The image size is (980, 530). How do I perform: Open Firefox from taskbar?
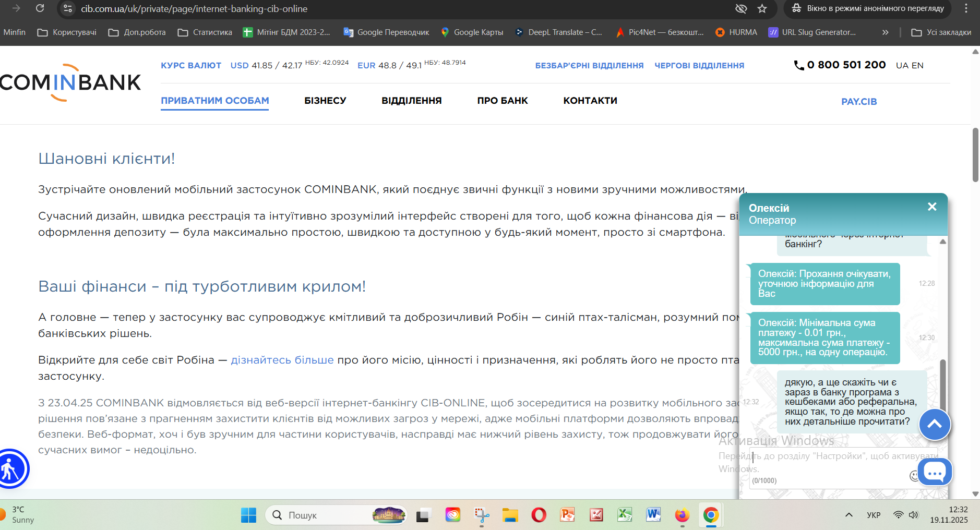[682, 515]
